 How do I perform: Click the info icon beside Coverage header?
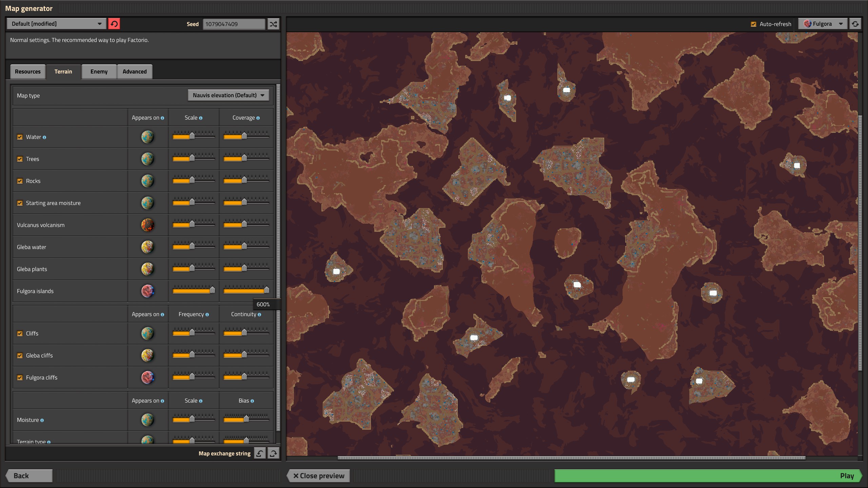(x=258, y=118)
